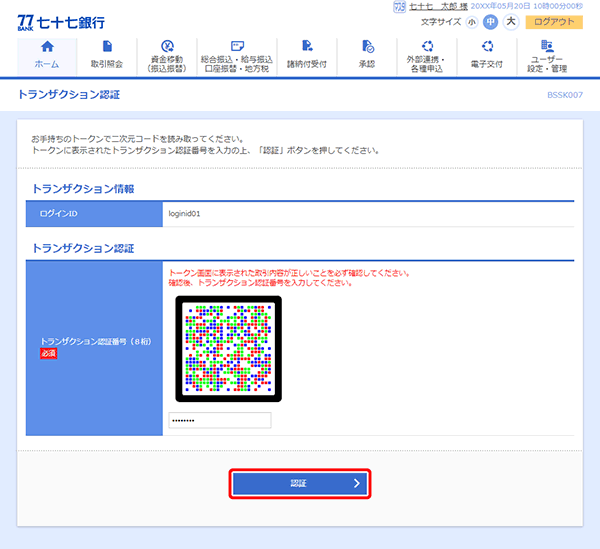Click the トランザクション認証番号（8桁） label

click(96, 341)
